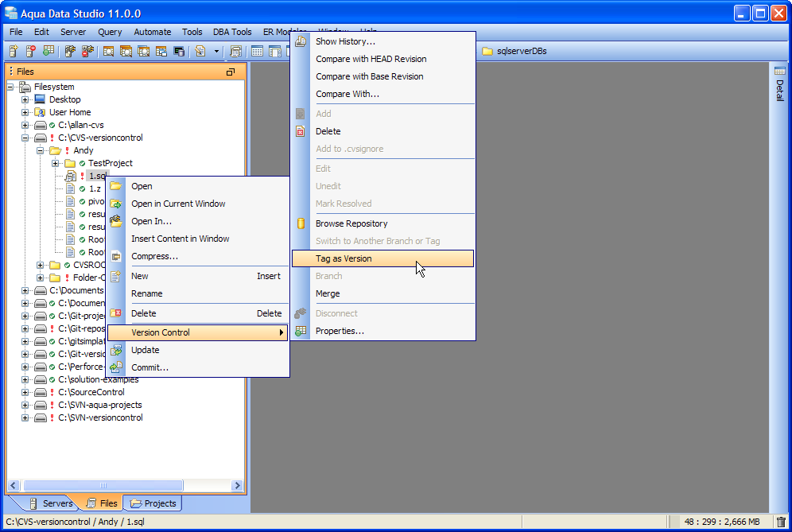Click the dark console database toolbar icon

[179, 51]
